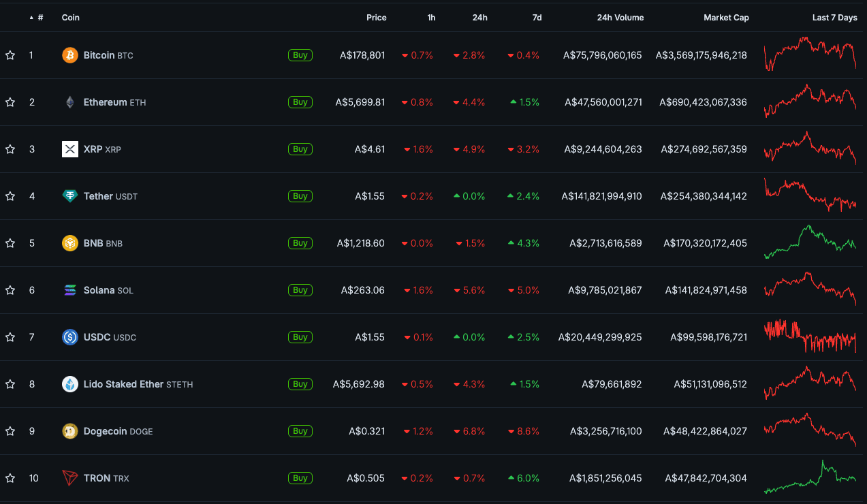
Task: Click the Buy button for Ethereum
Action: coord(300,102)
